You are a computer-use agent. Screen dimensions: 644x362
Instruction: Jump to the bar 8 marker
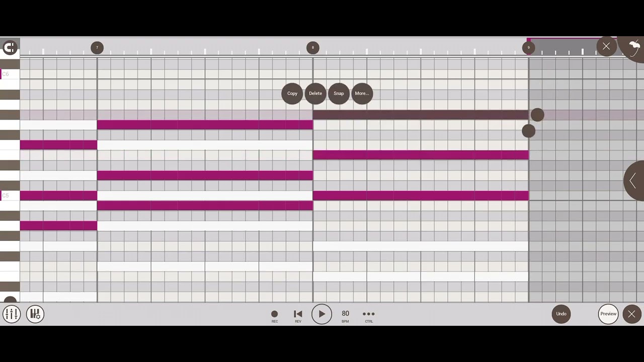click(x=312, y=48)
